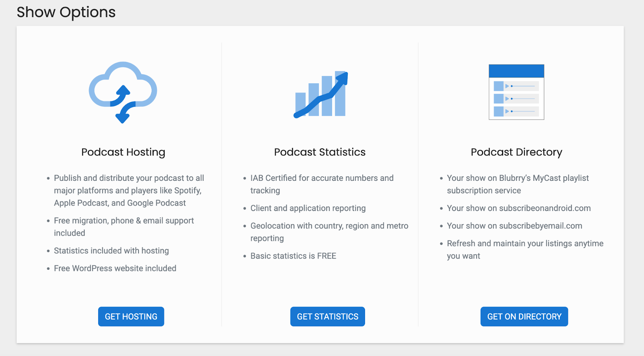Click the GET HOSTING button

point(131,317)
